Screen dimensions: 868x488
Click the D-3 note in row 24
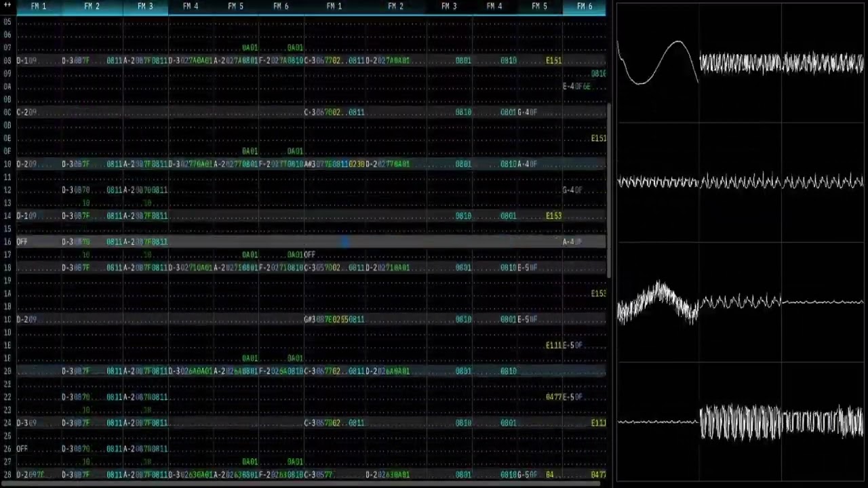[x=22, y=423]
